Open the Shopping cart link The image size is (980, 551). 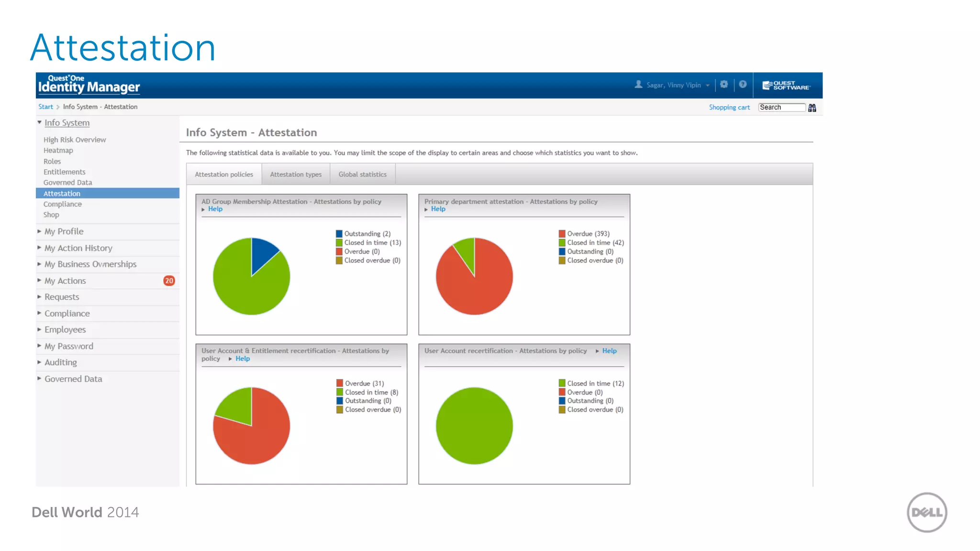coord(729,108)
